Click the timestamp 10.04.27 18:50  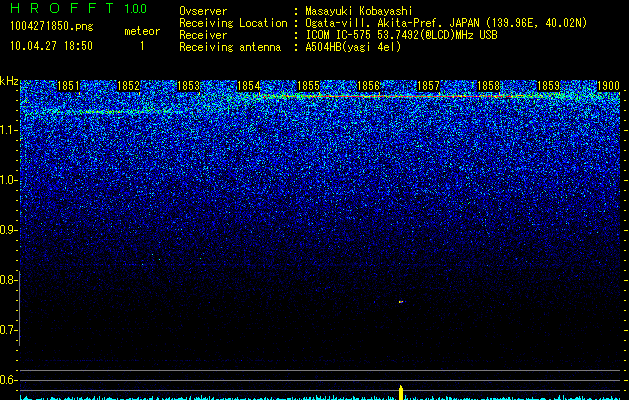point(51,46)
